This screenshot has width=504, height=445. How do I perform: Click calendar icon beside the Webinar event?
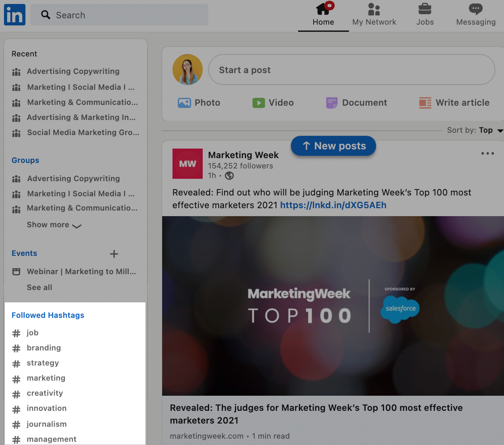(x=16, y=272)
